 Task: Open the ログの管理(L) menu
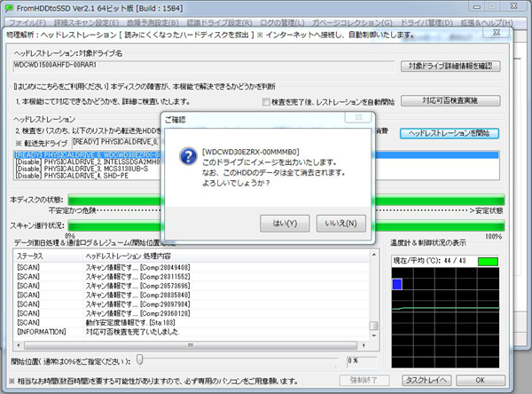[x=282, y=23]
